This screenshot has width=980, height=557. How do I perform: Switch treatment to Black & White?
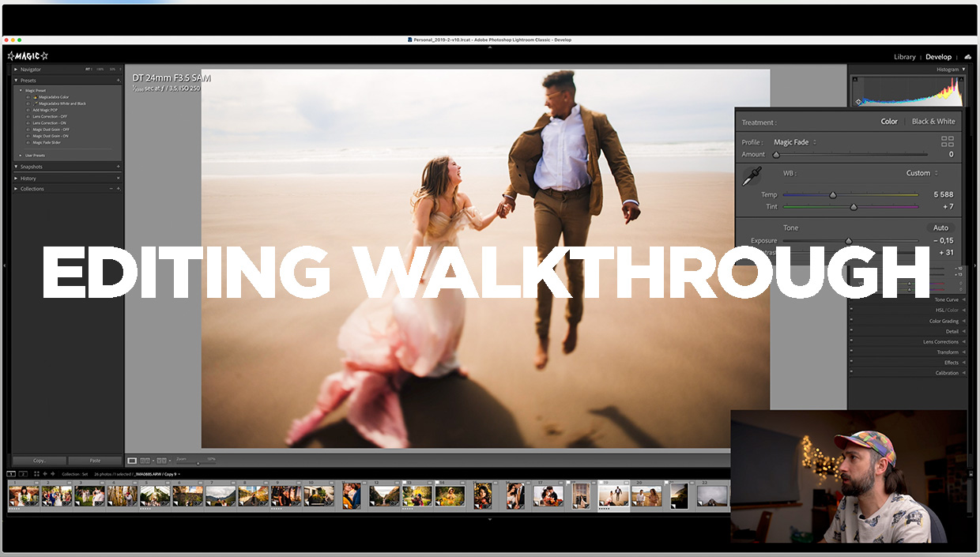tap(933, 121)
